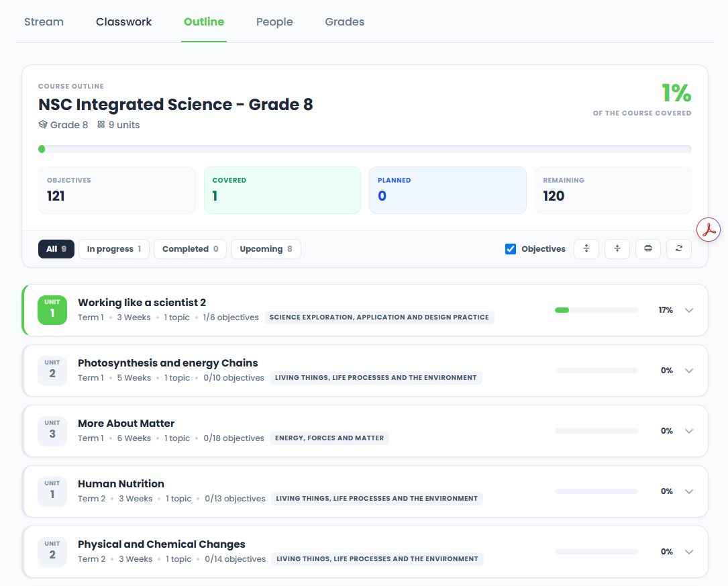Expand the Working like a scientist 2 unit chevron
The width and height of the screenshot is (728, 586).
689,310
